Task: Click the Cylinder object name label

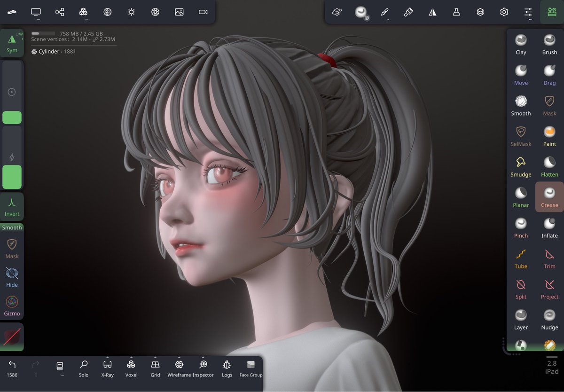Action: (49, 52)
